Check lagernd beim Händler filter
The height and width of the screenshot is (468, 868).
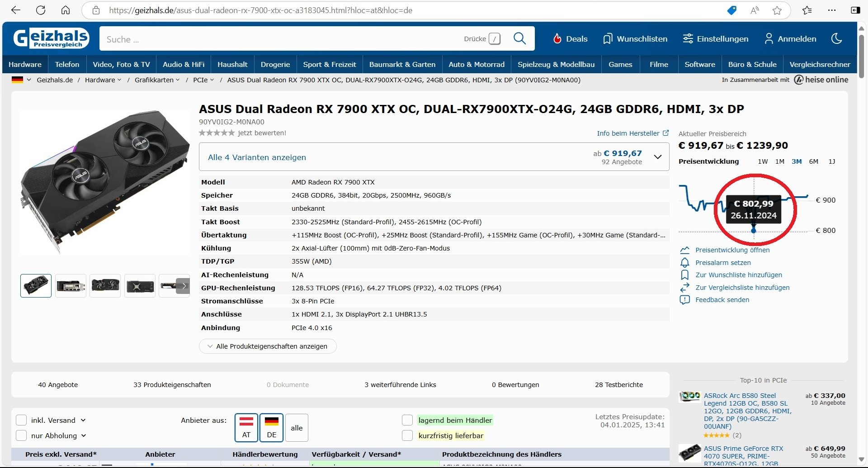(407, 420)
